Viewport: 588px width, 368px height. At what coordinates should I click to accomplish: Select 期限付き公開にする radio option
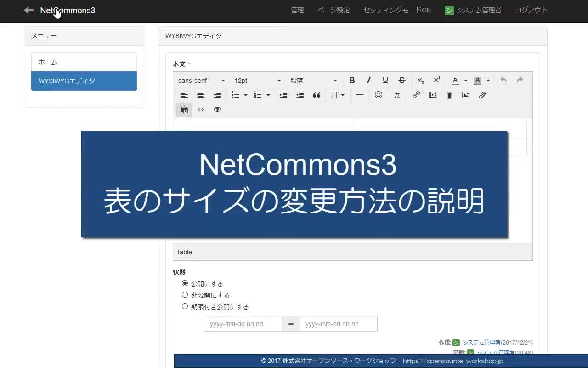[185, 306]
